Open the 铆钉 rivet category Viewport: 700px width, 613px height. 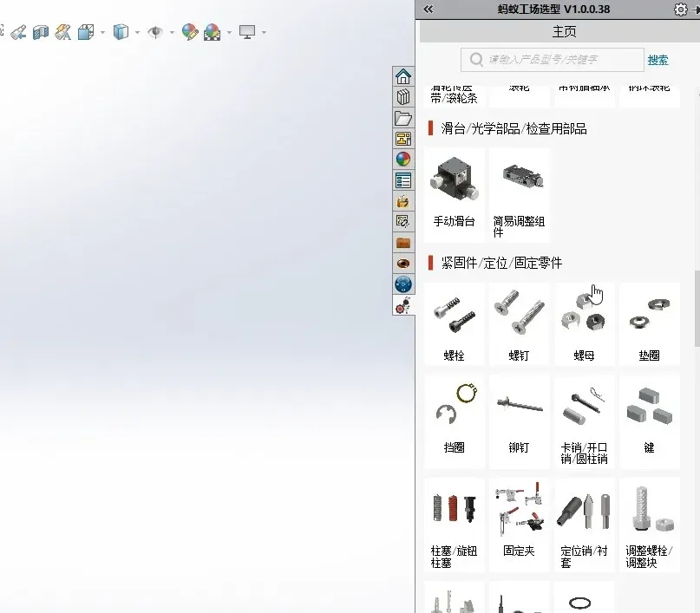pos(520,421)
